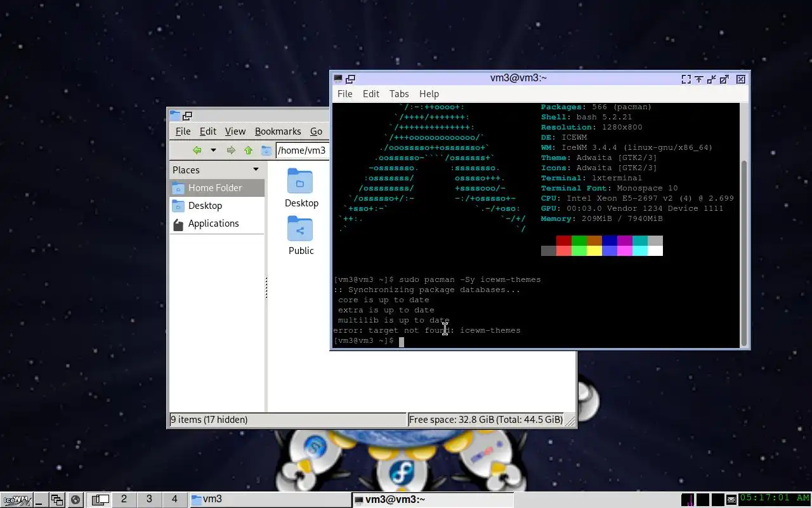Open the file manager Edit menu
Screen dimensions: 812x508
(x=208, y=131)
